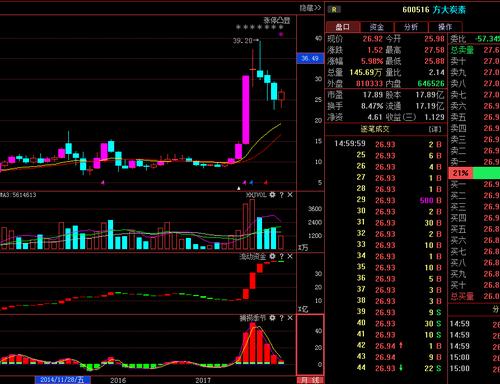Screen dimensions: 500x384
Task: Expand 逐笔成交 details via [详] link
Action: pos(435,129)
